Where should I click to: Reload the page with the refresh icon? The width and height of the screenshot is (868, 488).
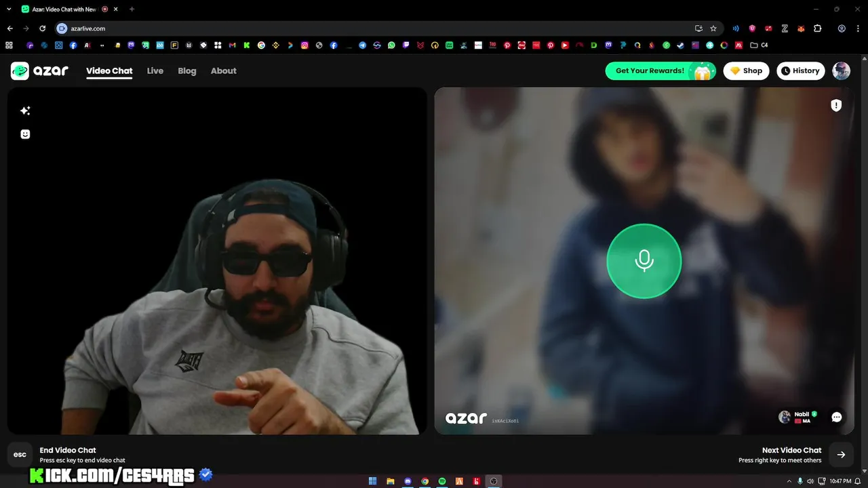point(42,28)
